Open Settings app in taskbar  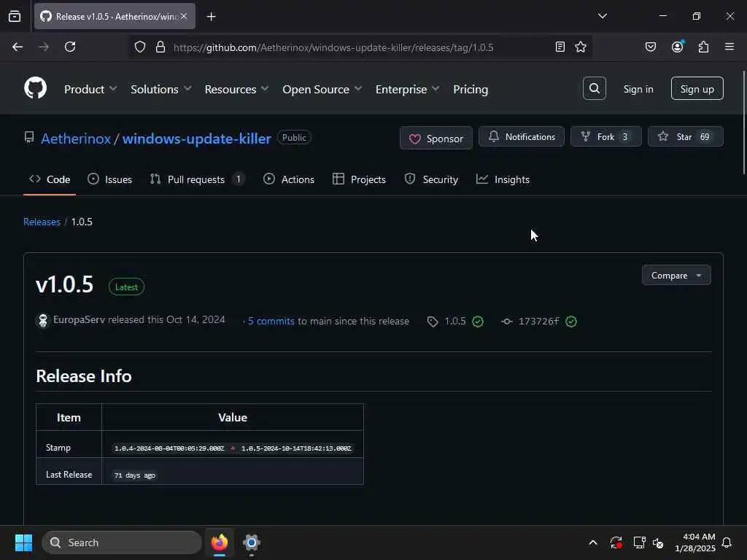click(252, 542)
